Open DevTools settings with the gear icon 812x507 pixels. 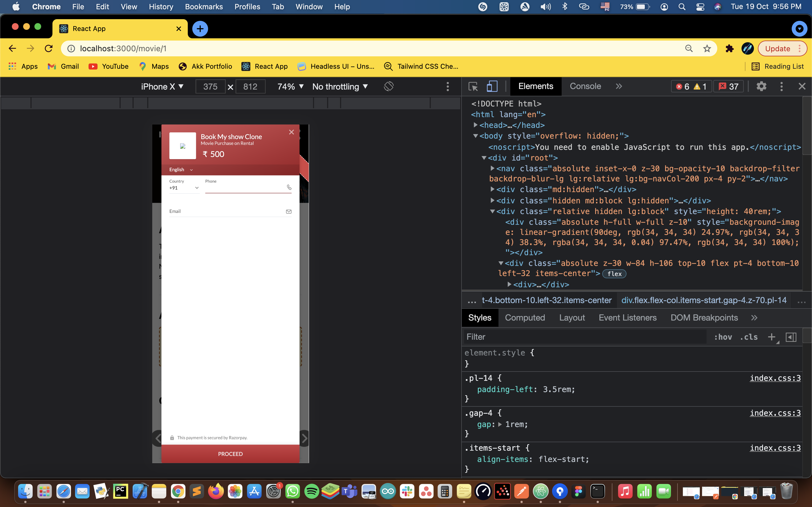(x=761, y=86)
